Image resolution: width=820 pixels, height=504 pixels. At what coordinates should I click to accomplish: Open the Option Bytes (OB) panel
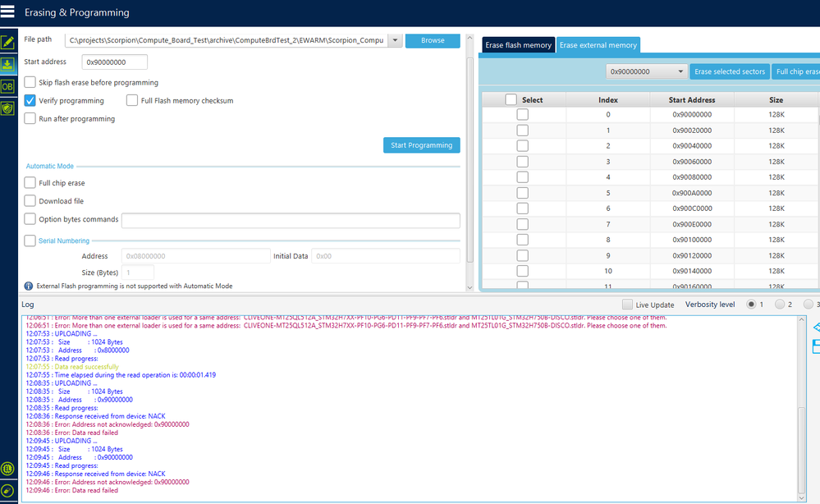coord(7,86)
